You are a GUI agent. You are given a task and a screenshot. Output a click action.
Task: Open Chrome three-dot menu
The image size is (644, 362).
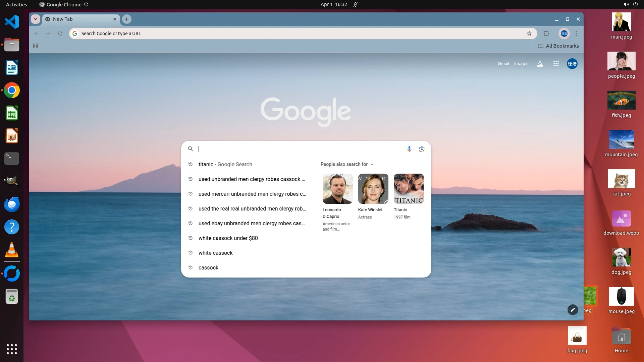(x=576, y=34)
